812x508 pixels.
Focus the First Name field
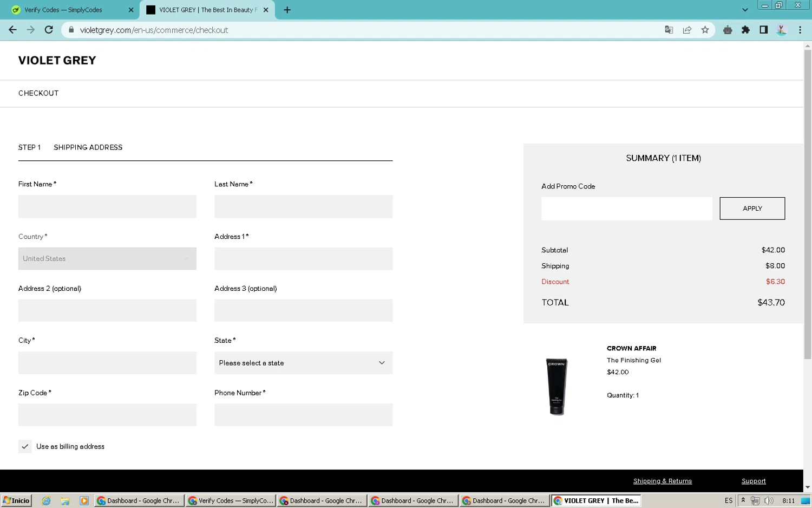pyautogui.click(x=107, y=206)
